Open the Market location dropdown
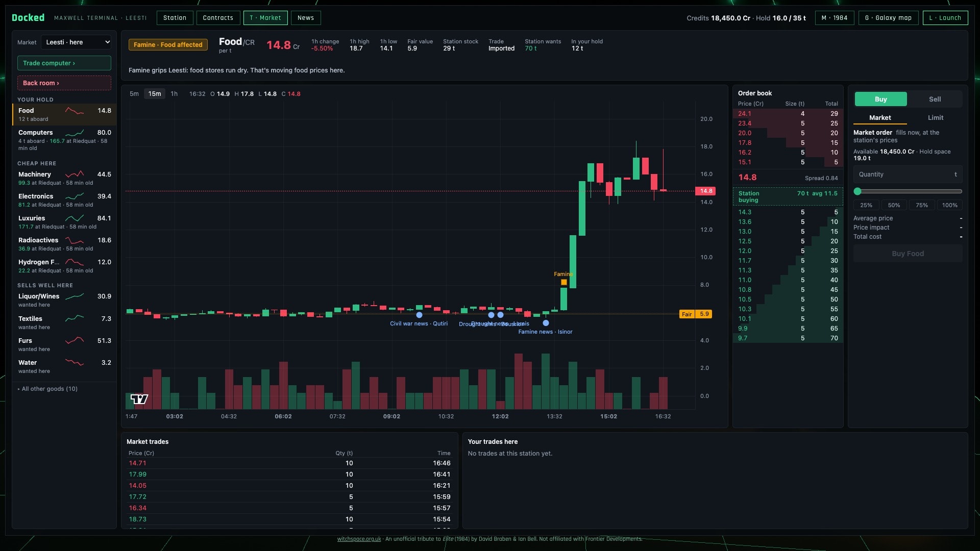 point(76,42)
